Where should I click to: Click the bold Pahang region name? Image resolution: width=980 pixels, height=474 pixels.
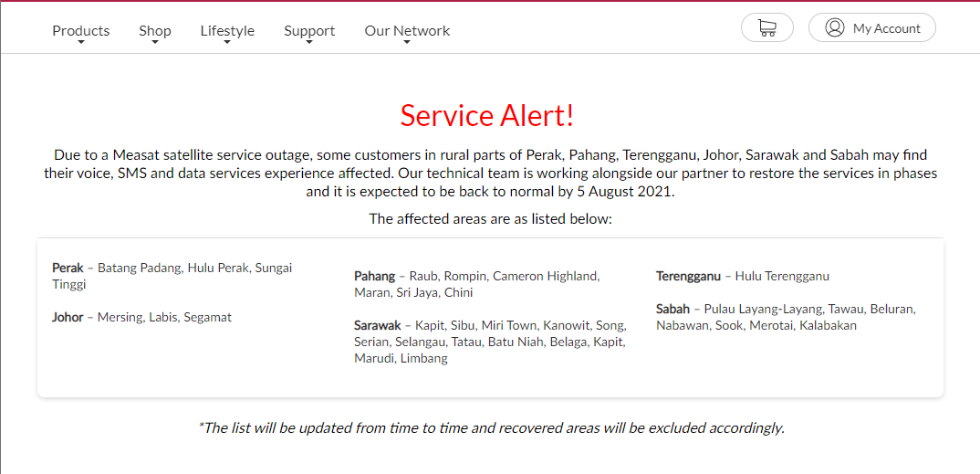374,276
